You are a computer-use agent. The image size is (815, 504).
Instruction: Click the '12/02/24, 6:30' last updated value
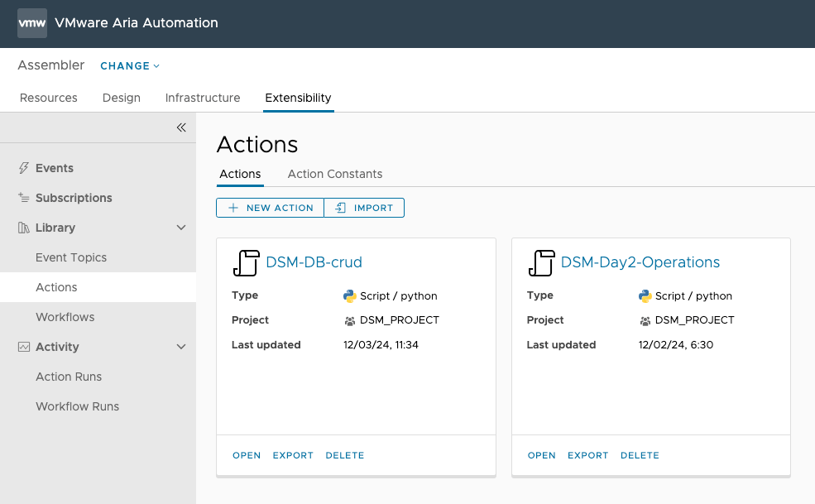(x=676, y=345)
